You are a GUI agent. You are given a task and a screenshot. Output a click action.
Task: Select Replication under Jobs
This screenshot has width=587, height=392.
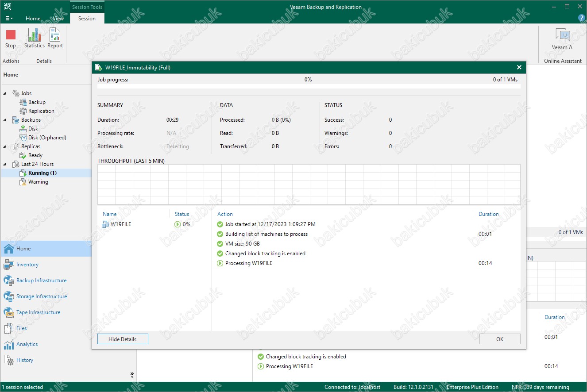pyautogui.click(x=41, y=111)
